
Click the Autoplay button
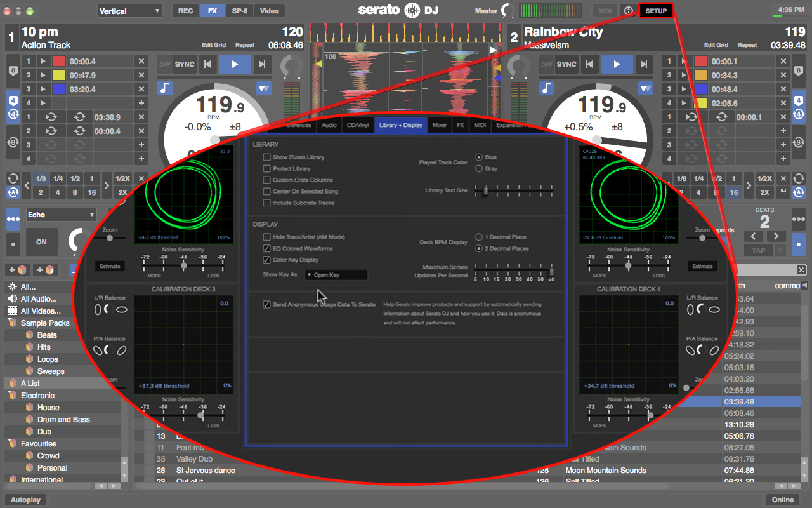click(26, 500)
